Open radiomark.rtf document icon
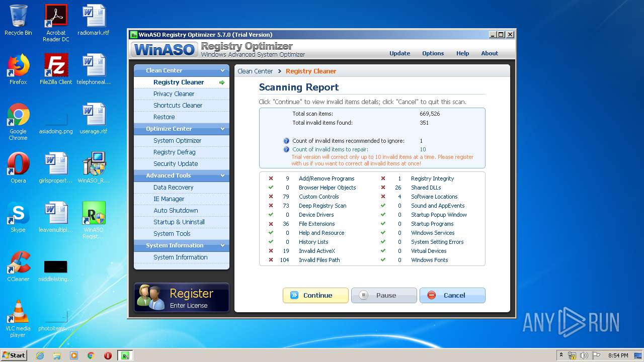This screenshot has height=362, width=644. [94, 20]
